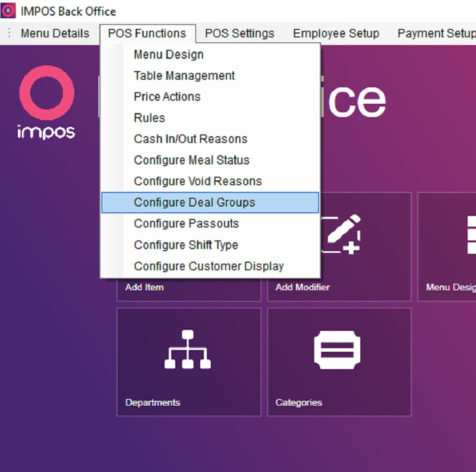Click the Departments hierarchy icon
This screenshot has width=476, height=472.
click(x=188, y=350)
